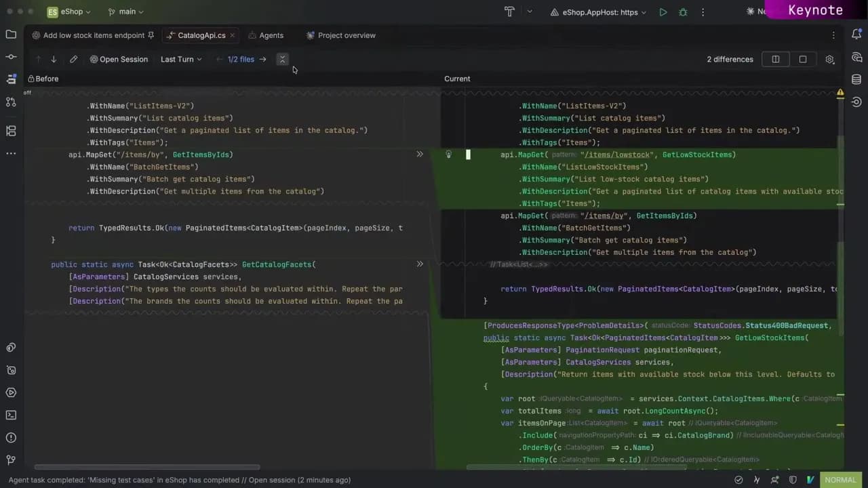
Task: Open more tool windows ellipsis in left sidebar
Action: coord(11,153)
